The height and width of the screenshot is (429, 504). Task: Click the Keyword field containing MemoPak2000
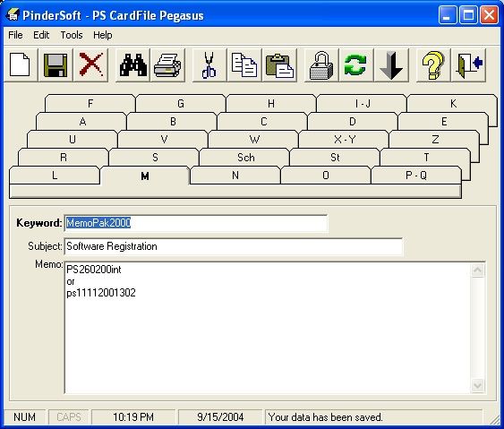coord(196,223)
